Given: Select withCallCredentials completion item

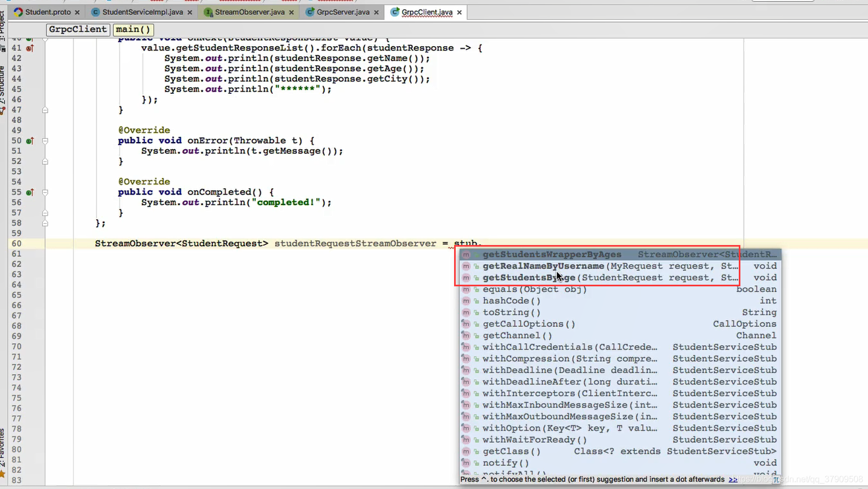Looking at the screenshot, I should tap(620, 347).
